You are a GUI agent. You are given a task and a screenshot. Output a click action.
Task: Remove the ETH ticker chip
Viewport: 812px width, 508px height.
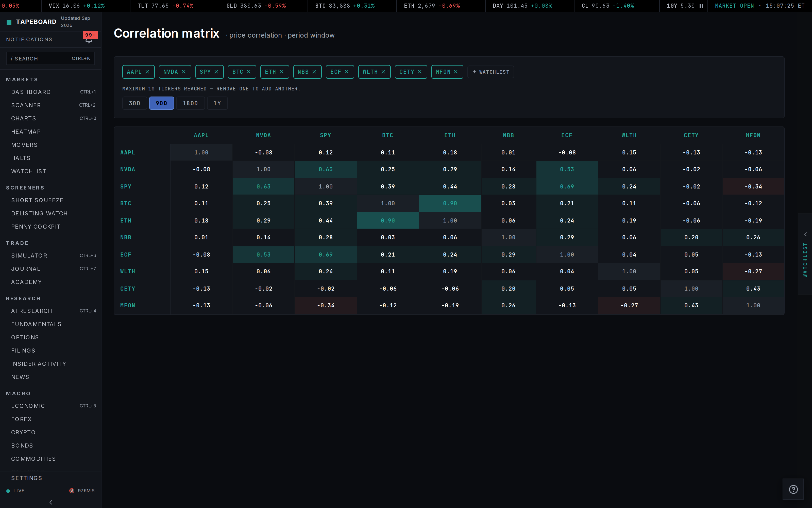(281, 72)
